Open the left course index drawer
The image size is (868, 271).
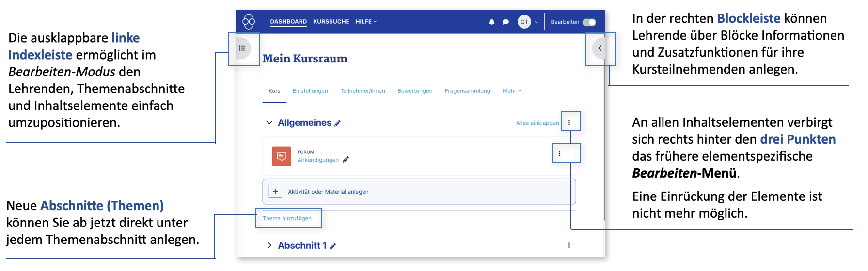(242, 48)
